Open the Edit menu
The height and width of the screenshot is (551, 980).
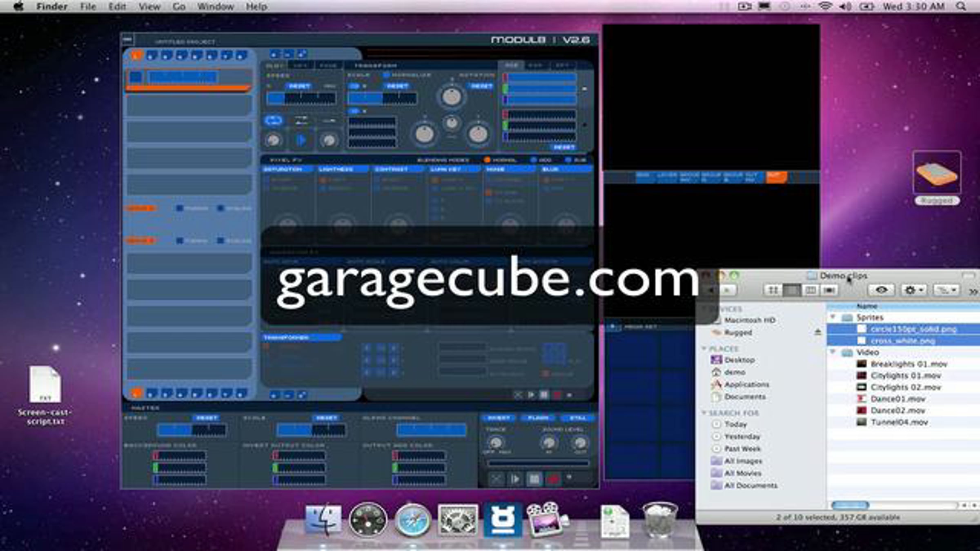click(x=117, y=7)
